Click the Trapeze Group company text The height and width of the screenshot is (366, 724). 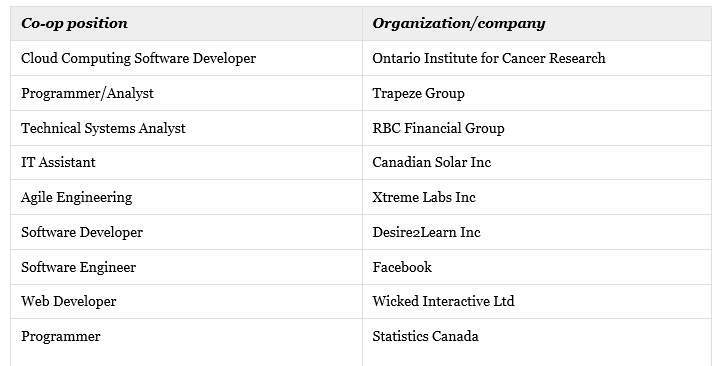pyautogui.click(x=418, y=93)
